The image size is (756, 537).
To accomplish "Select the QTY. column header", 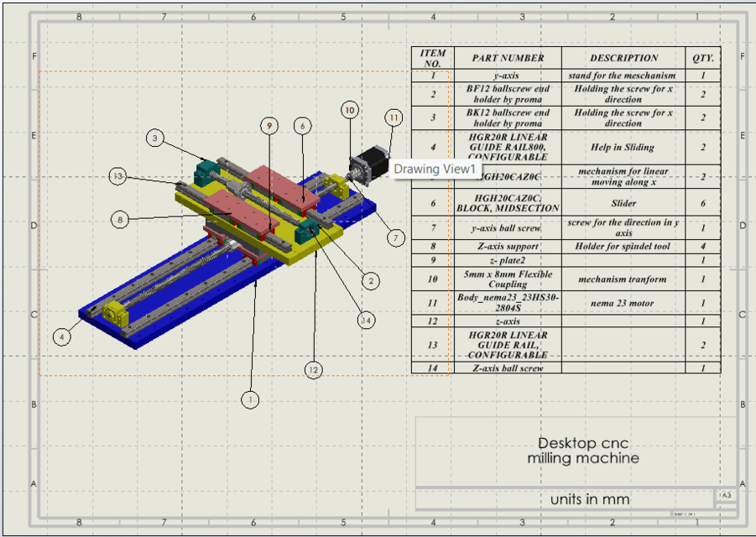I will pos(701,58).
